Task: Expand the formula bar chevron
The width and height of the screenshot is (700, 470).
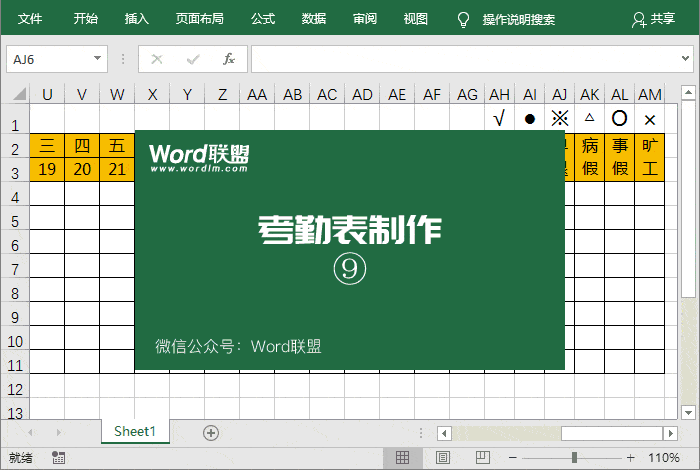Action: pyautogui.click(x=685, y=58)
